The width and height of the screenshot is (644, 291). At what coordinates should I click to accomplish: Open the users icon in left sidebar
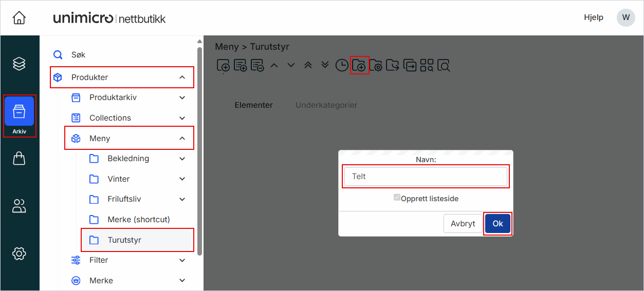coord(19,206)
